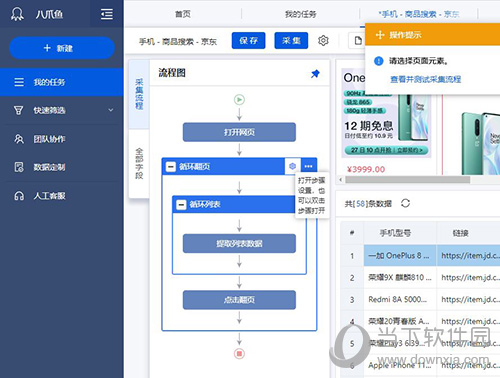This screenshot has height=378, width=500.
Task: Switch to the 首页 tab
Action: point(183,14)
